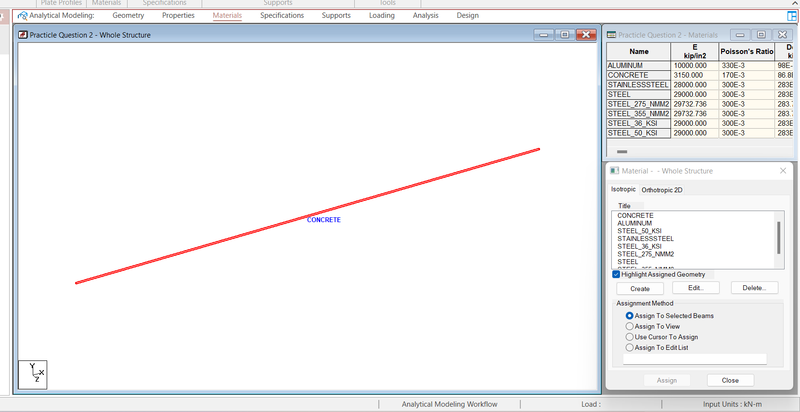Select Use Cursor To Assign option
The image size is (800, 412).
pyautogui.click(x=629, y=337)
